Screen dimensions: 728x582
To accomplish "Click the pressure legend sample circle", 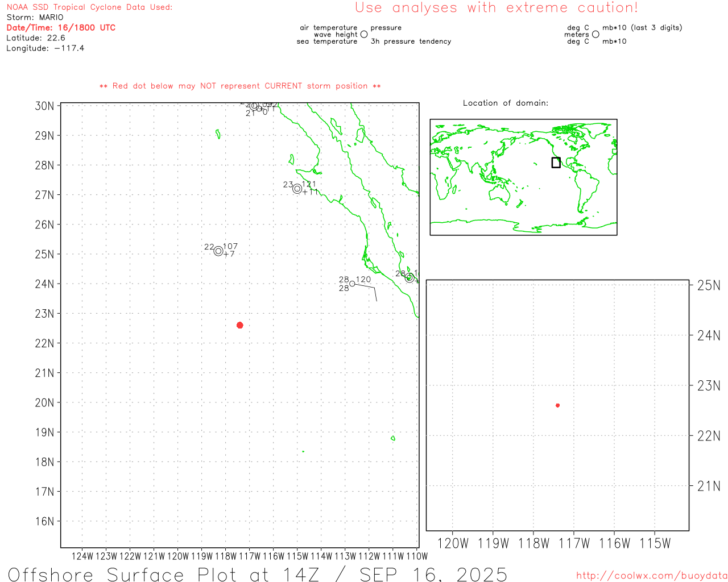I will click(x=364, y=35).
